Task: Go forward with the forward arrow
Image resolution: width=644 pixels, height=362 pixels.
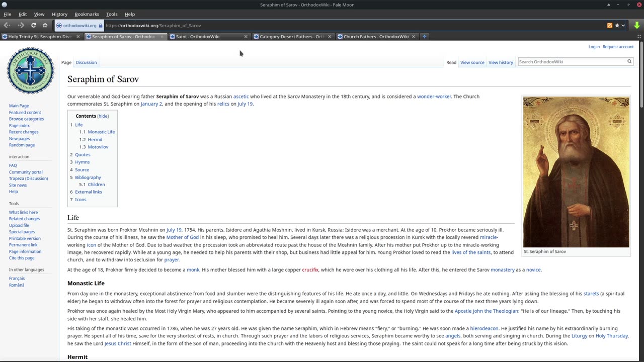Action: [x=21, y=25]
